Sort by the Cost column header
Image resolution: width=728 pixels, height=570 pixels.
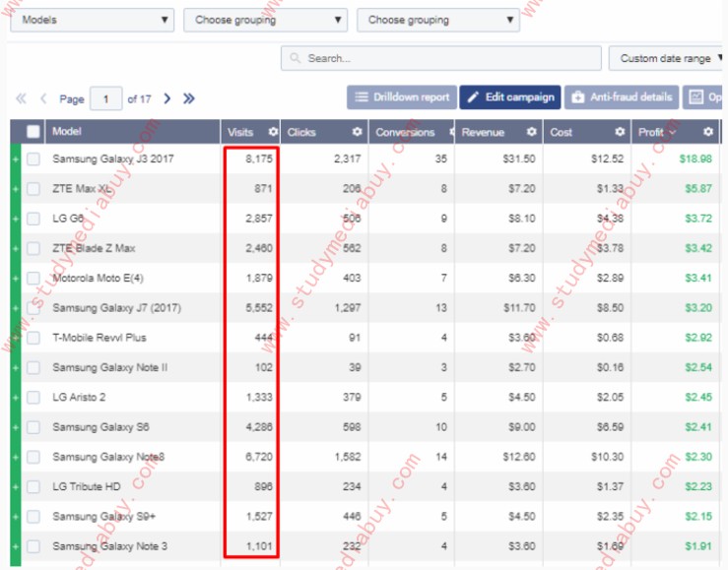click(561, 132)
